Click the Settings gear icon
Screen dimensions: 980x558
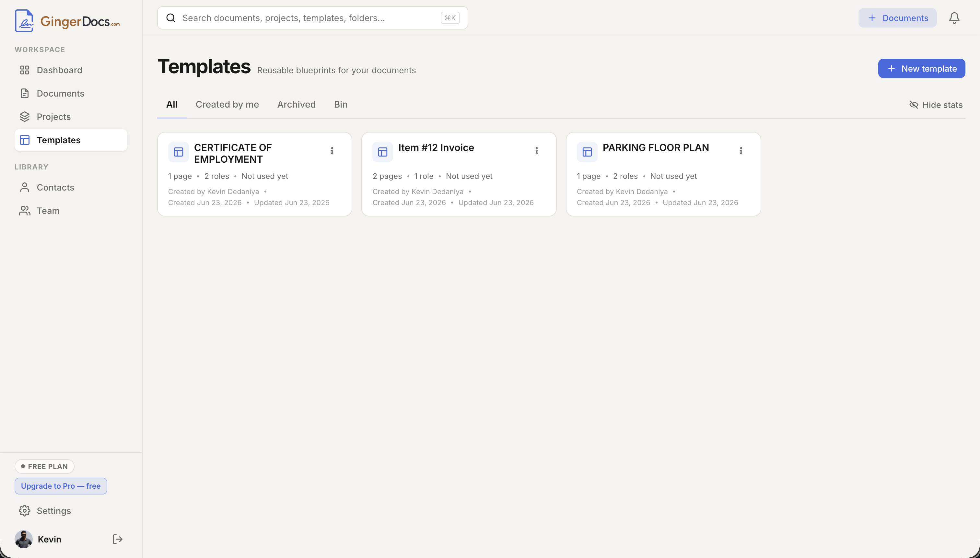pyautogui.click(x=25, y=511)
